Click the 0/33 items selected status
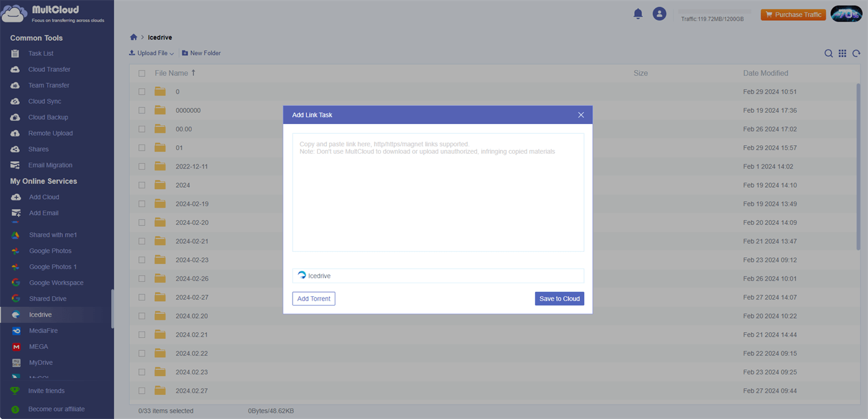Viewport: 868px width, 419px height. [166, 411]
